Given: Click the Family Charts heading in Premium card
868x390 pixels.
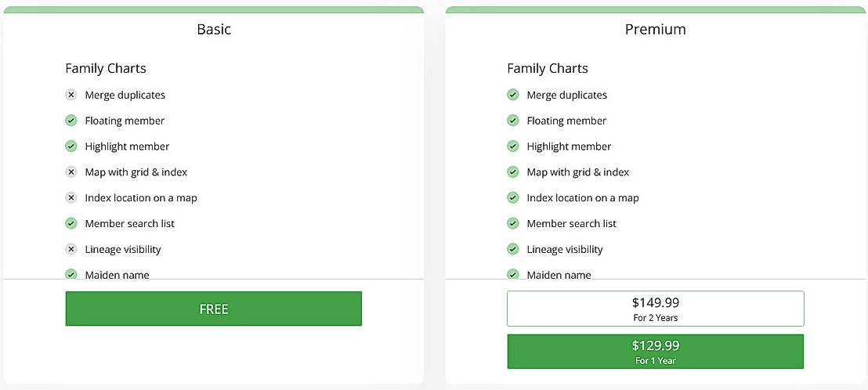Looking at the screenshot, I should click(548, 69).
